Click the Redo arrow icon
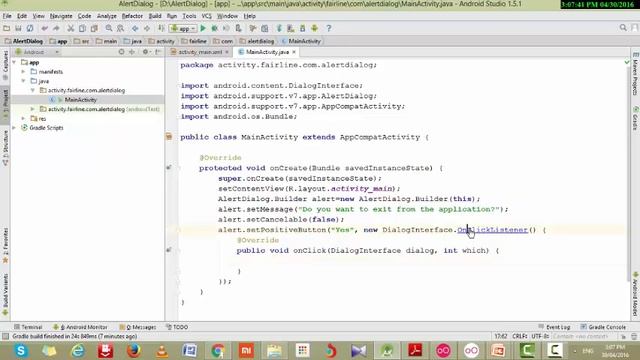Screen dimensions: 640x360 tap(56, 28)
